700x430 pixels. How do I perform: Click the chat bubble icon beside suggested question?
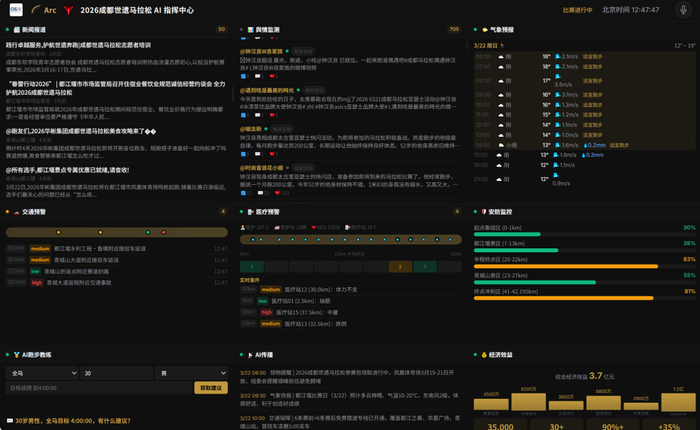click(10, 421)
